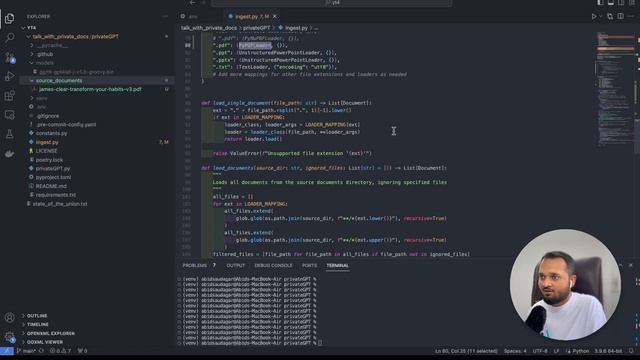The width and height of the screenshot is (640, 360).
Task: Expand the OUTLINE section
Action: [x=37, y=316]
